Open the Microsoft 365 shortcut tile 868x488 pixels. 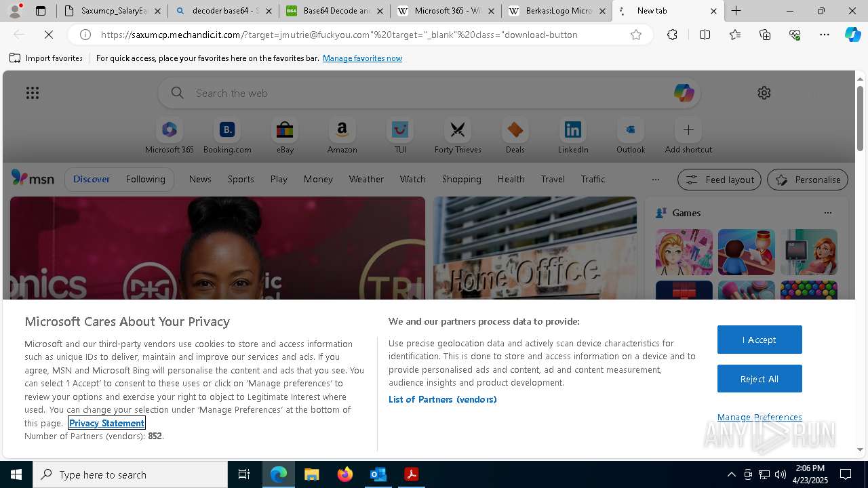pos(170,136)
